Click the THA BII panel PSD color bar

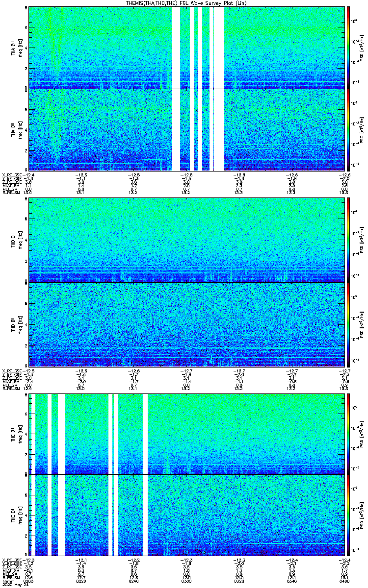tap(348, 130)
